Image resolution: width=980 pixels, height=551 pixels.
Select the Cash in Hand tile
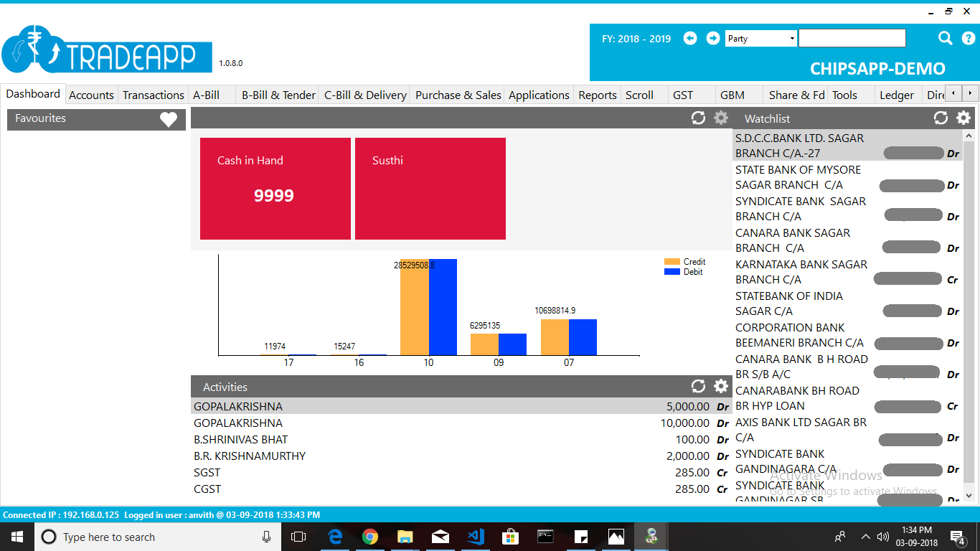click(275, 189)
